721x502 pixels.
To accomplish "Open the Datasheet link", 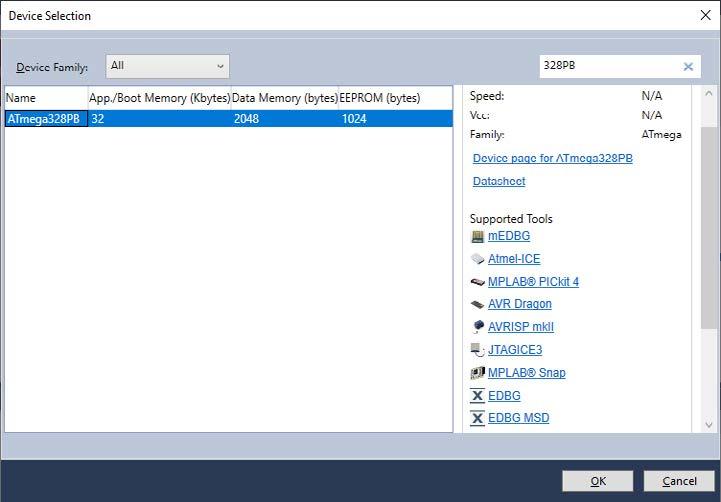I will 499,181.
